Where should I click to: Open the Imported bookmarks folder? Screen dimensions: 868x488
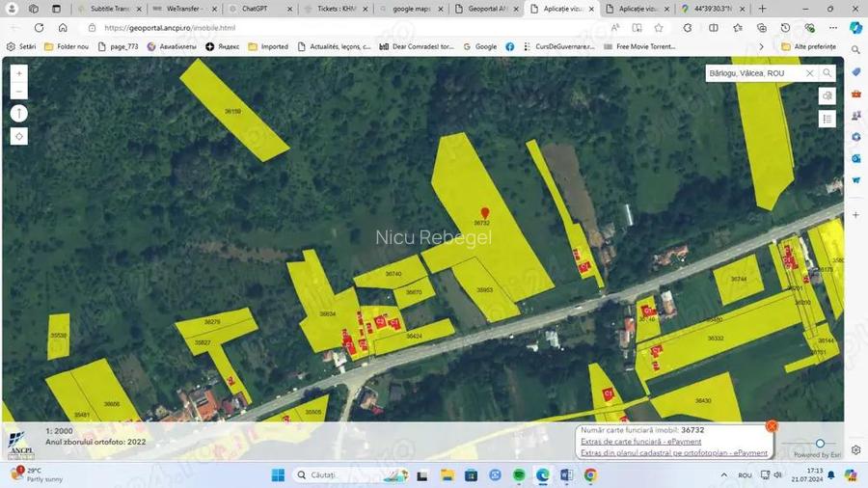[268, 46]
